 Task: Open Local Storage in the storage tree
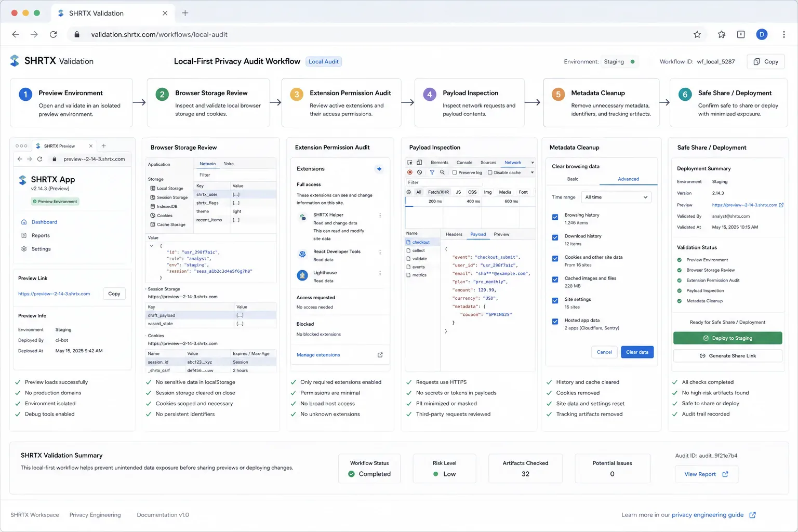(167, 189)
